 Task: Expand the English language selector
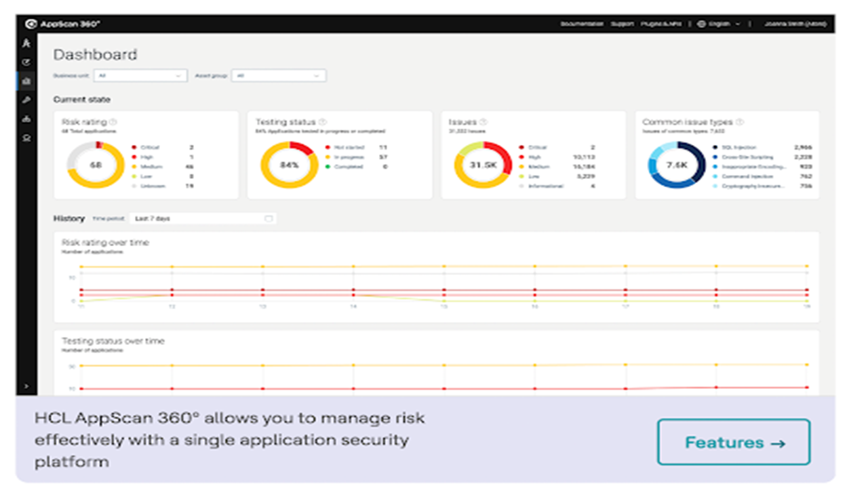coord(719,24)
